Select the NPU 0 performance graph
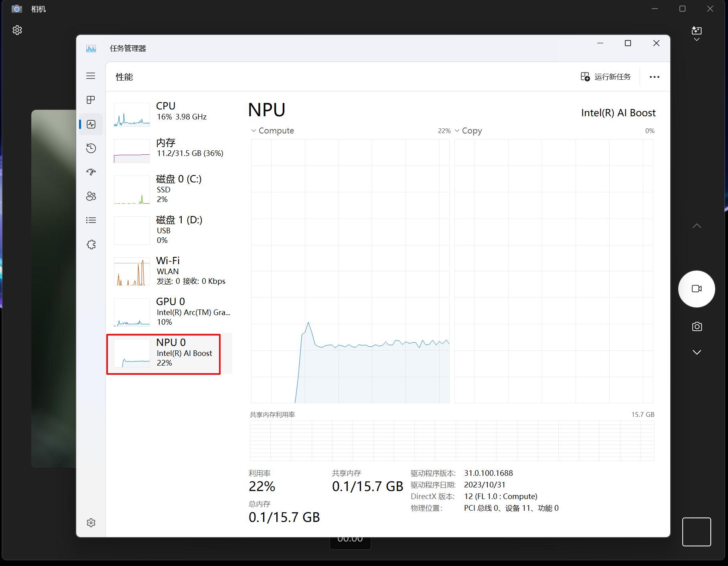The height and width of the screenshot is (566, 728). point(163,354)
